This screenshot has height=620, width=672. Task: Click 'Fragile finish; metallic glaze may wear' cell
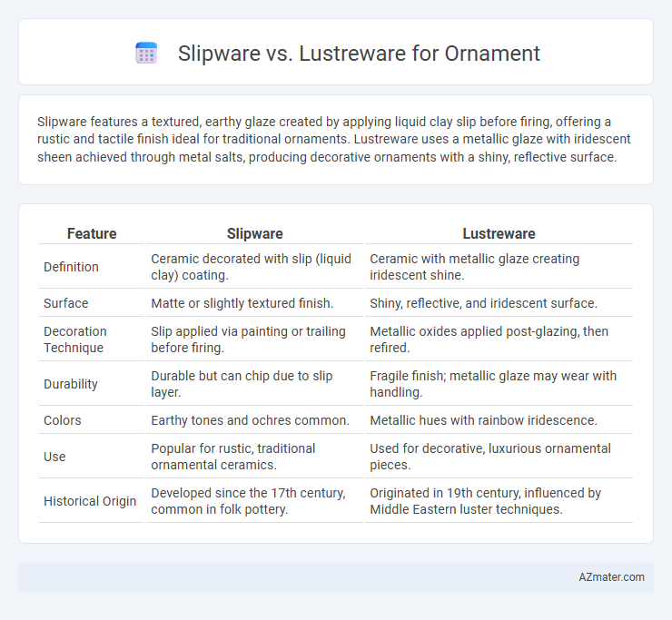pyautogui.click(x=499, y=384)
